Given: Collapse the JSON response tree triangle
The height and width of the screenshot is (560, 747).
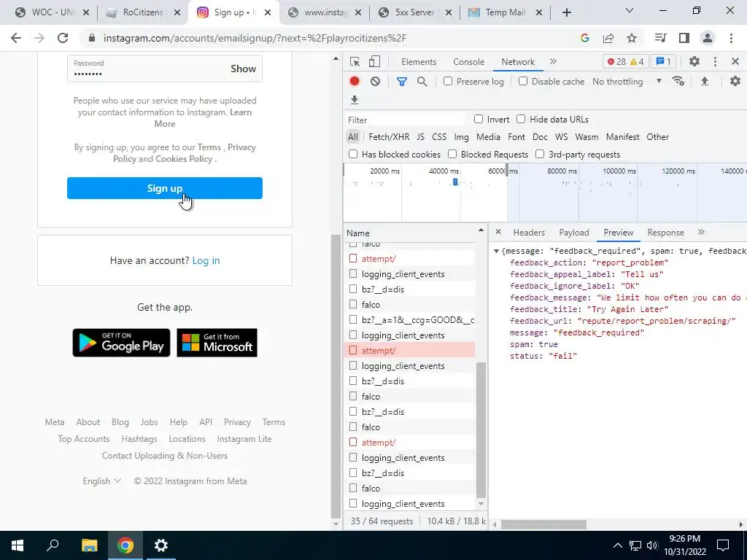Looking at the screenshot, I should click(496, 251).
